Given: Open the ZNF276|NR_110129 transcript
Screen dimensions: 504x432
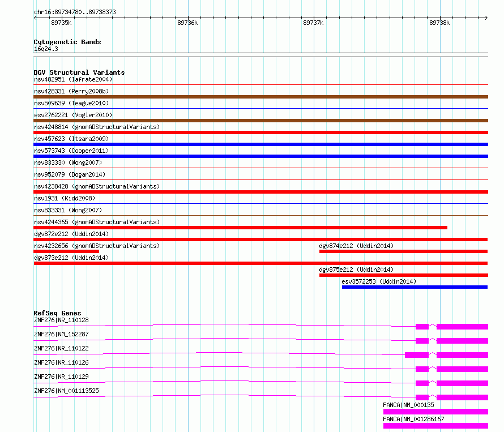Looking at the screenshot, I should [61, 377].
